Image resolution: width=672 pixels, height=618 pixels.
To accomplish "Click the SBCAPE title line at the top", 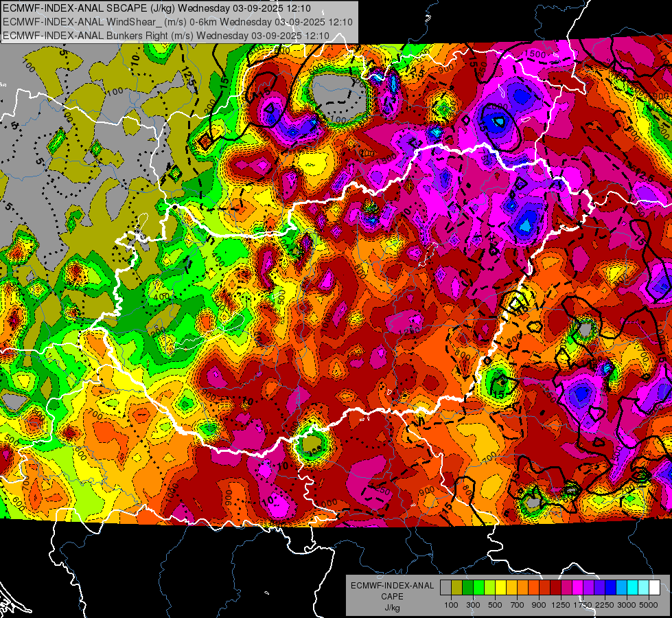I will click(157, 8).
